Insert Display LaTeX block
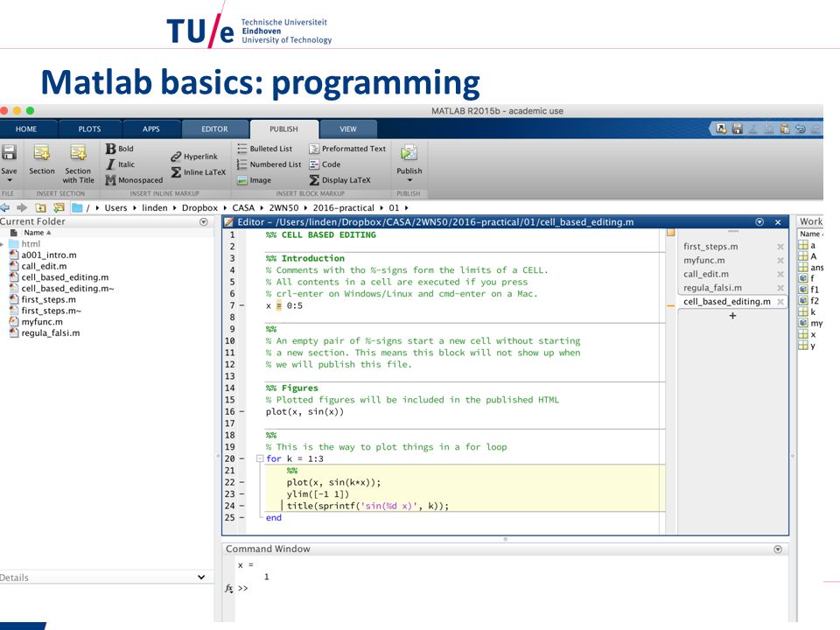Image resolution: width=840 pixels, height=630 pixels. 339,180
